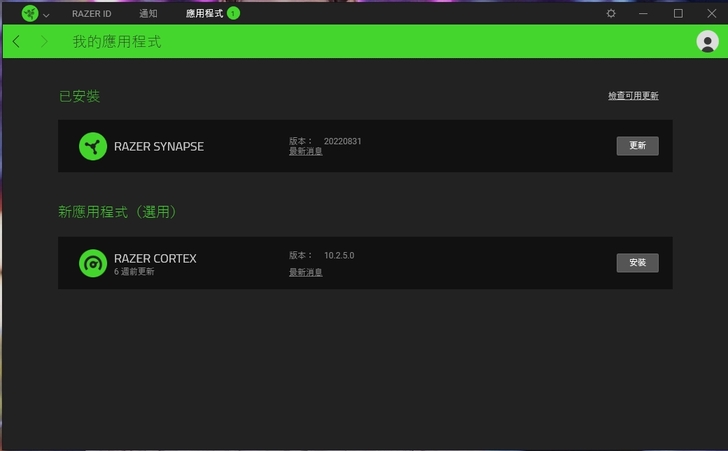Expand the dropdown arrow beside Razer logo
This screenshot has height=451, width=728.
point(46,15)
